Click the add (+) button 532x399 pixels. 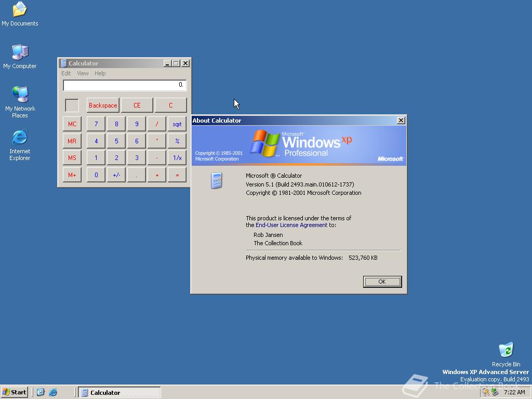coord(157,175)
